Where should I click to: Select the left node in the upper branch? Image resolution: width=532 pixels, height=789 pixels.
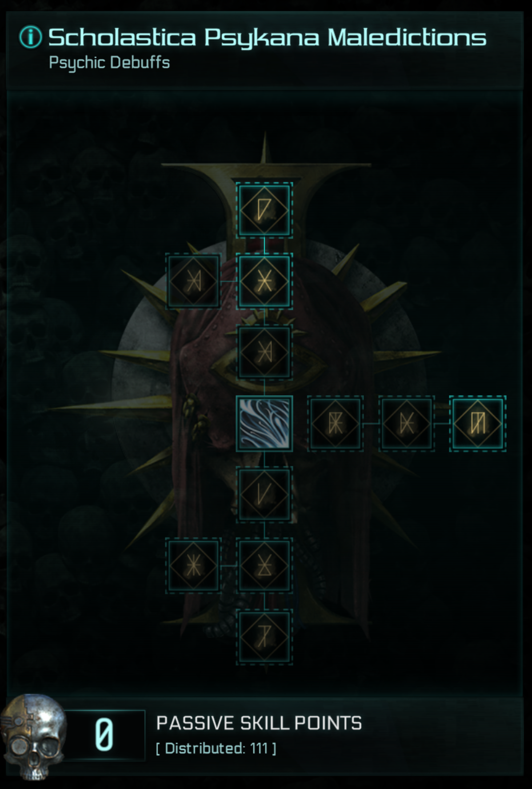(193, 281)
